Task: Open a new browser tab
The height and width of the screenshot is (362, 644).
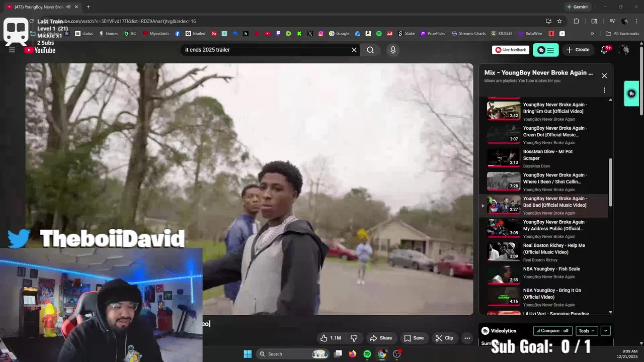Action: click(x=89, y=7)
